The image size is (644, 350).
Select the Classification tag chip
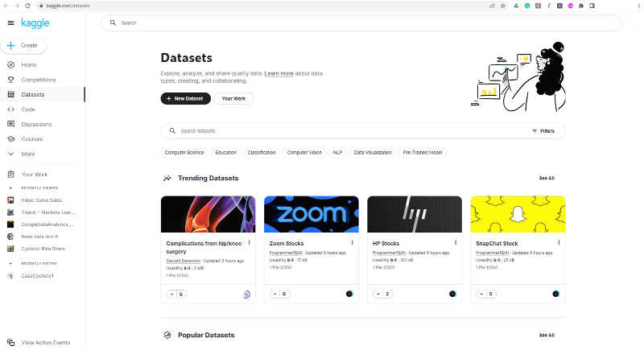(x=261, y=153)
